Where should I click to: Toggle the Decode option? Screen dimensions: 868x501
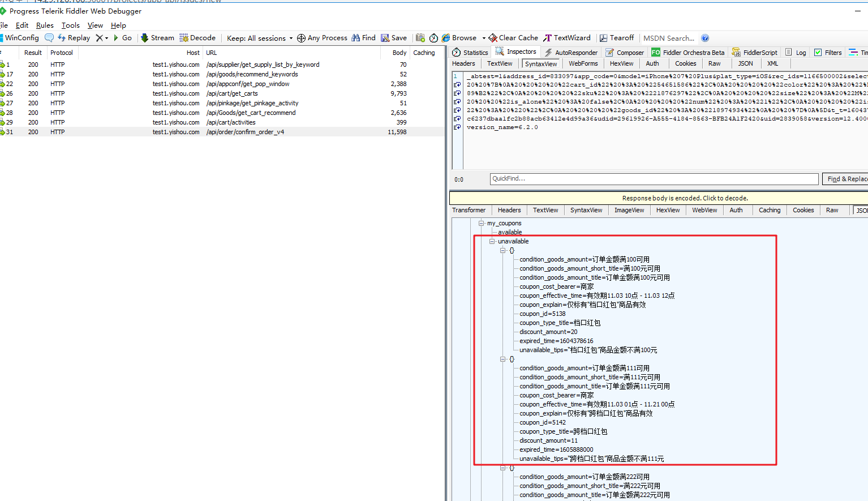(x=197, y=38)
